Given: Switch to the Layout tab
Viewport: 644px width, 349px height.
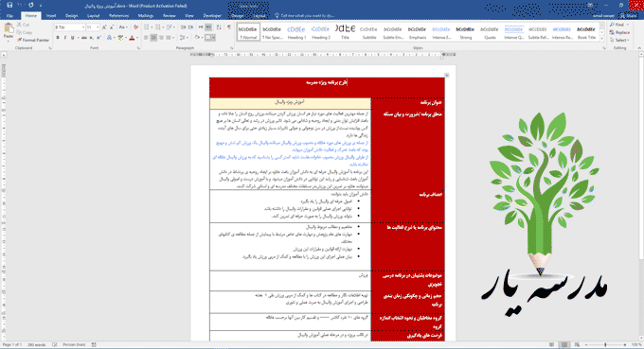Looking at the screenshot, I should coord(93,15).
